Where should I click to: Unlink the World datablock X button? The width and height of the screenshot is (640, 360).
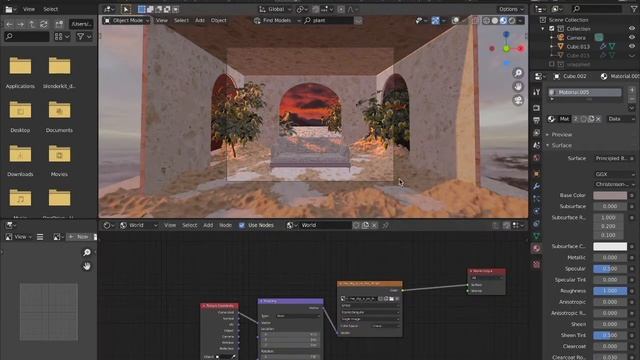(x=374, y=225)
